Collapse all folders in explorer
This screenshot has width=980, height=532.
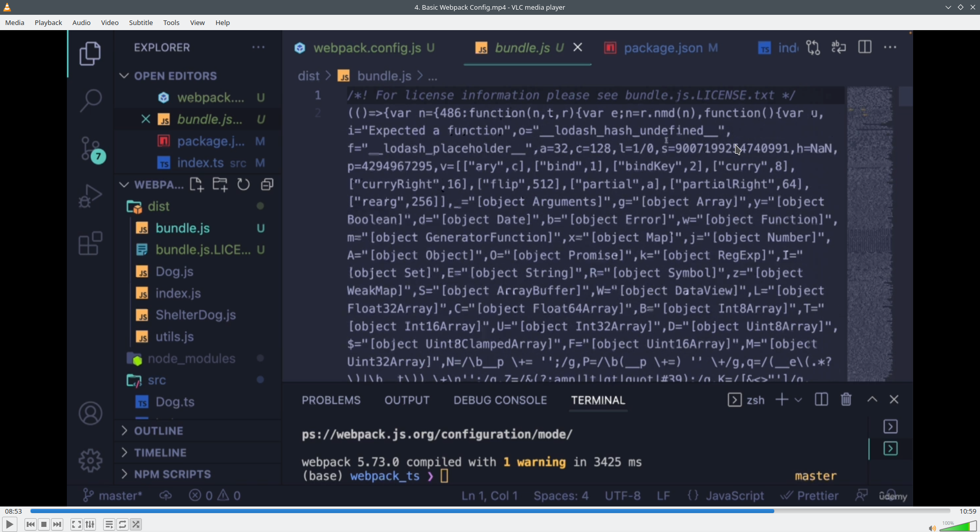tap(267, 184)
